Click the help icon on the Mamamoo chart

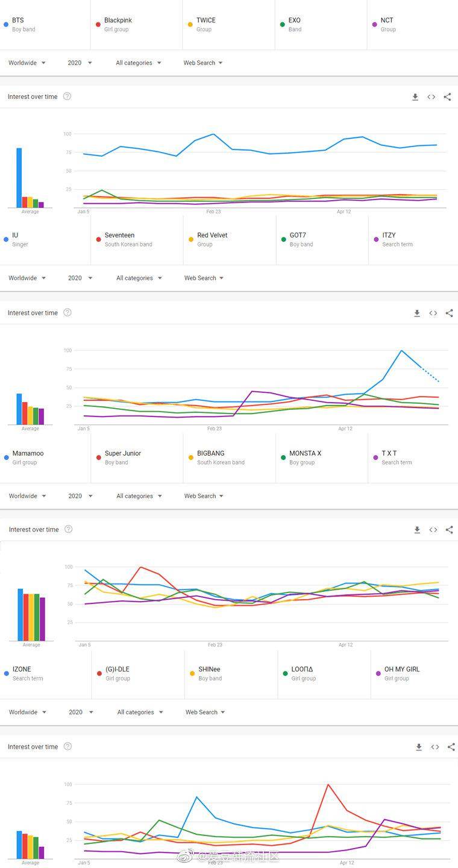pos(68,529)
